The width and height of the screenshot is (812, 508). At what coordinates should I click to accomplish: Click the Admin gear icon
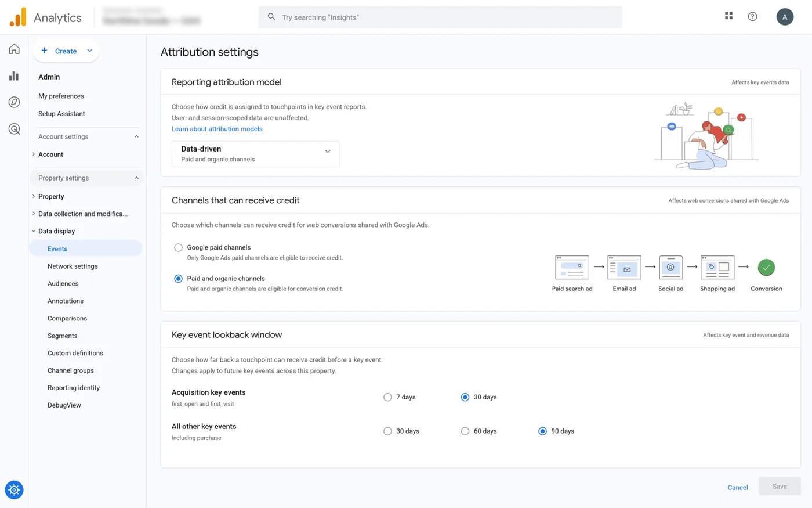click(x=14, y=490)
